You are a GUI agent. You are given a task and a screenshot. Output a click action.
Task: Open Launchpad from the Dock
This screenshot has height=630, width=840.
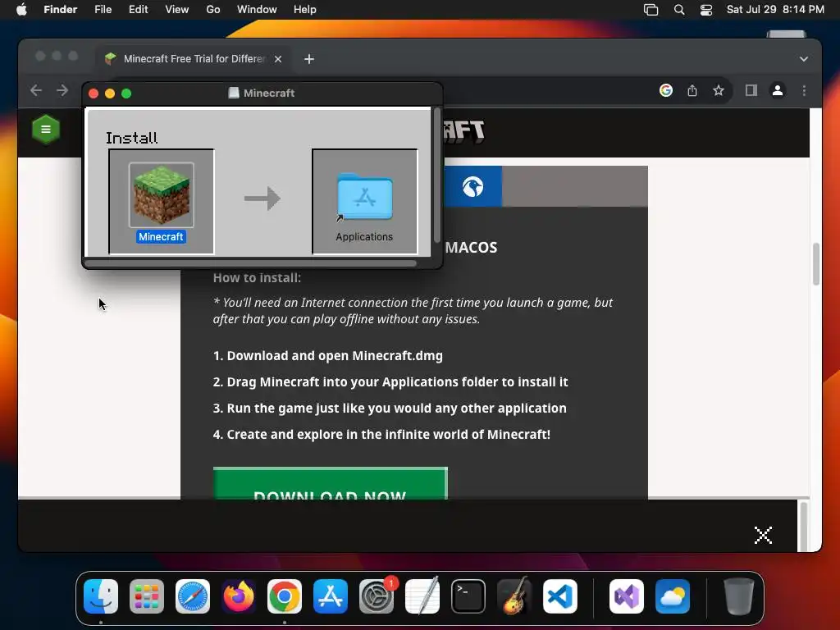pos(147,596)
